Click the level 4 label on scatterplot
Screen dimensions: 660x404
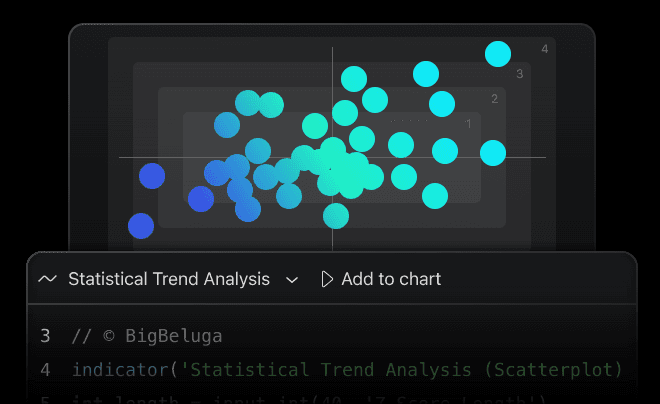(545, 49)
